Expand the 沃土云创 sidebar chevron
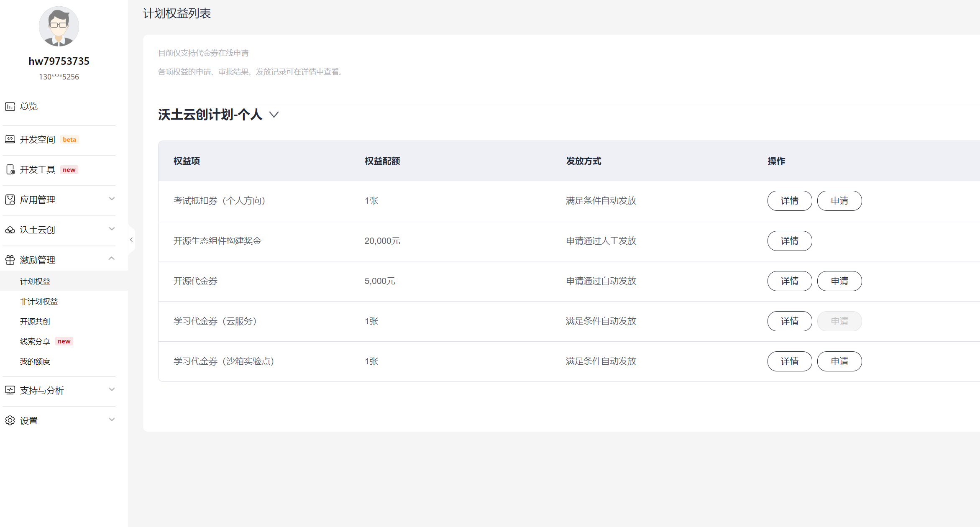Screen dimensions: 980x527 [x=112, y=229]
